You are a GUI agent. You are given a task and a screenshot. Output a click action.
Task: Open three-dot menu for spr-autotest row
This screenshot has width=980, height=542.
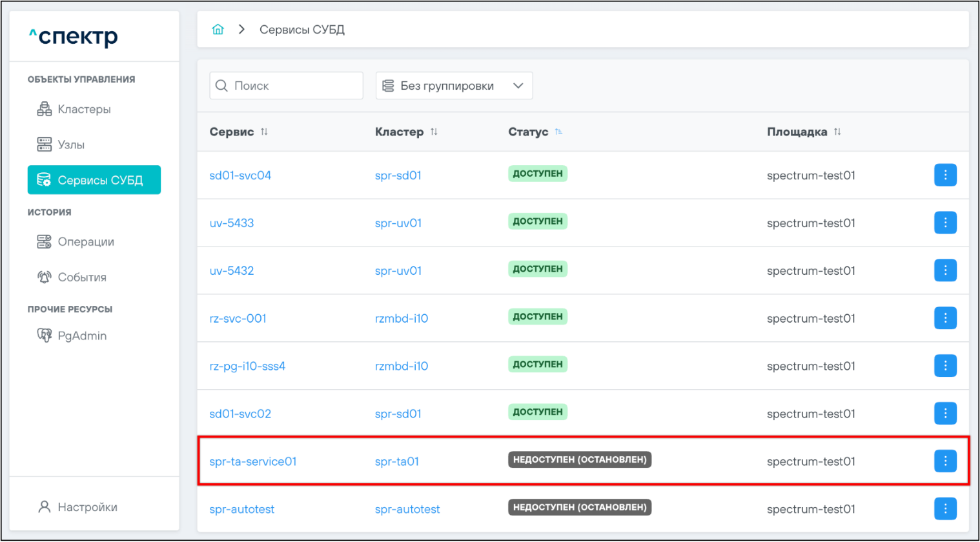click(x=944, y=508)
